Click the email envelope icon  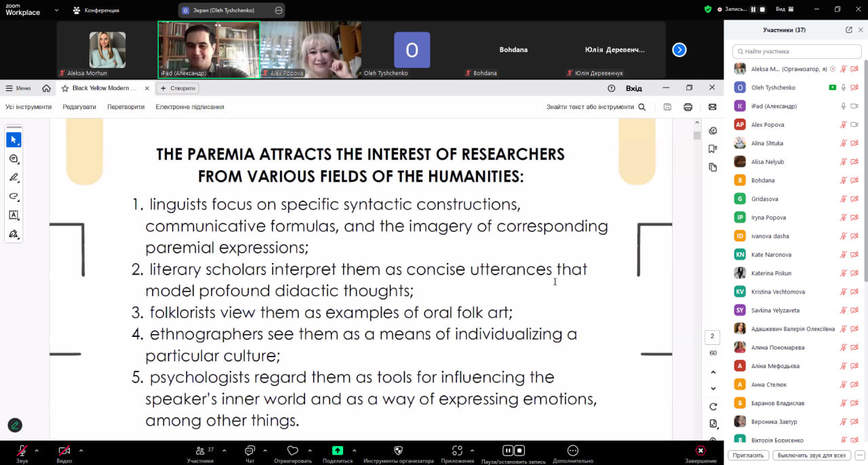click(712, 107)
